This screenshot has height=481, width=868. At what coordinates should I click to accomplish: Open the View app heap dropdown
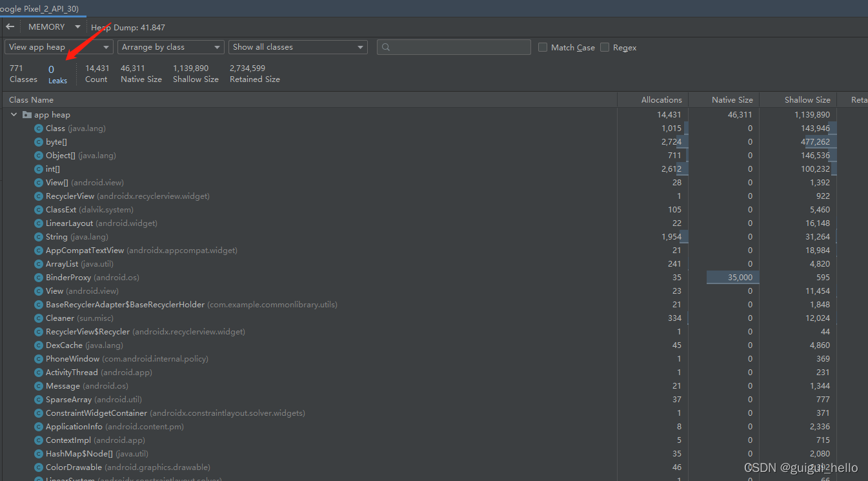click(x=59, y=47)
